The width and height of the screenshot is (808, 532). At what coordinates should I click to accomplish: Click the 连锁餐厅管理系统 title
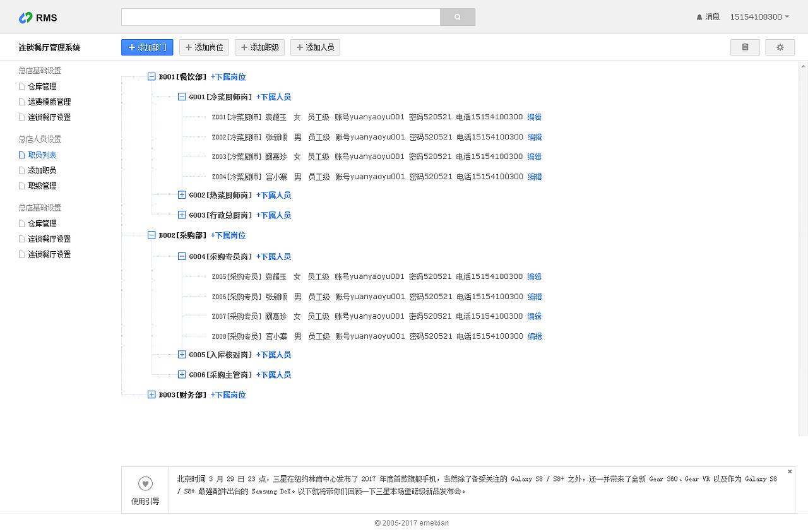coord(49,47)
